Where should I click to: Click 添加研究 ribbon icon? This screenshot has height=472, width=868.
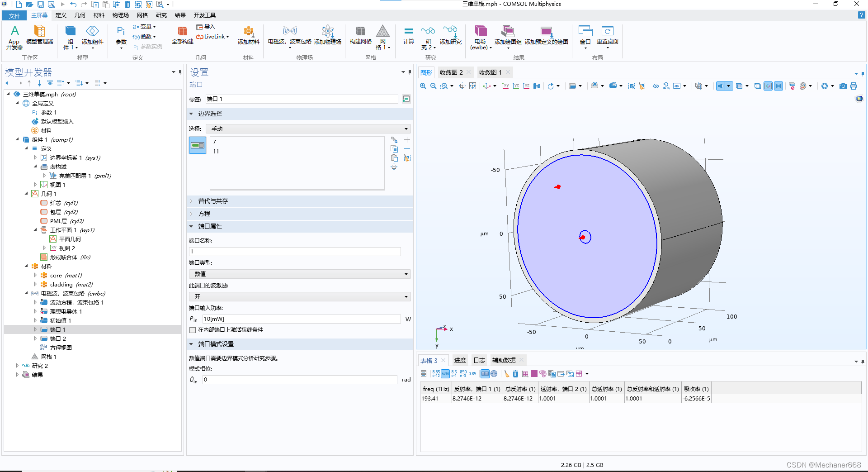click(x=451, y=35)
